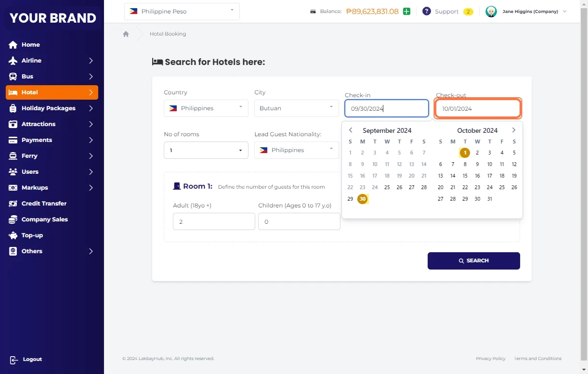
Task: Go to next month in calendar
Action: (x=513, y=130)
